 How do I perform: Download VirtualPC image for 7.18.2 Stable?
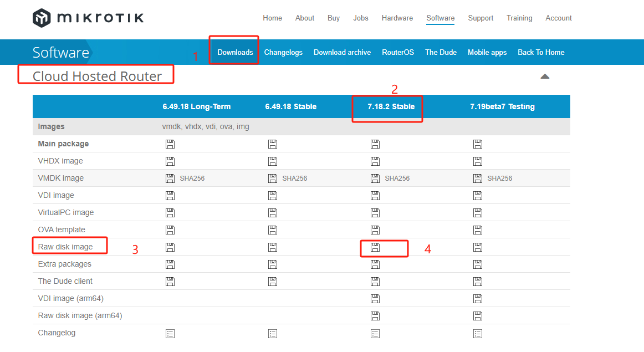(x=375, y=213)
